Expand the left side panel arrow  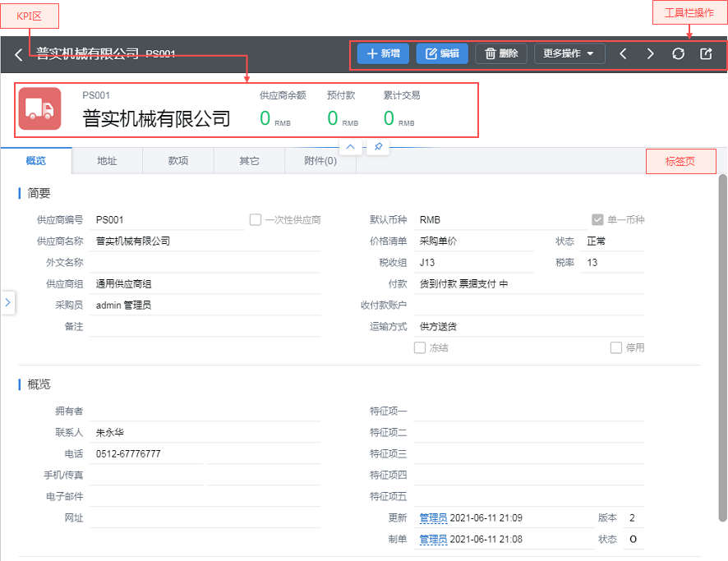(x=7, y=302)
